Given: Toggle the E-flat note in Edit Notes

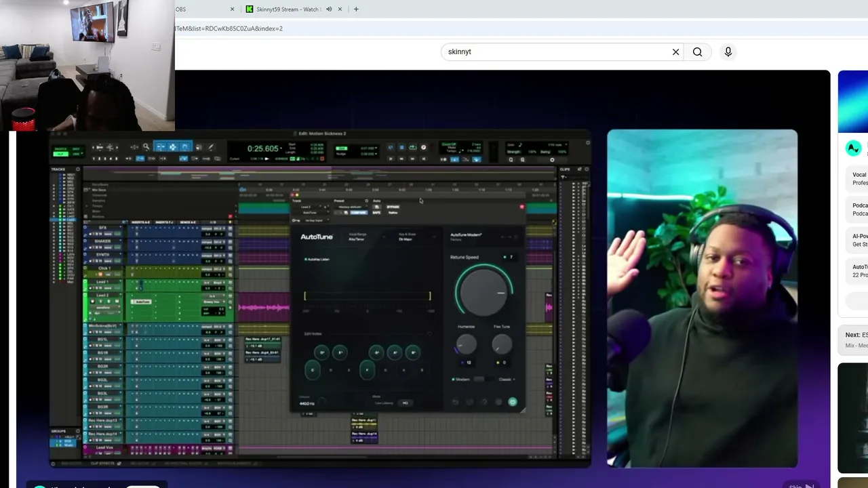Looking at the screenshot, I should pos(340,352).
